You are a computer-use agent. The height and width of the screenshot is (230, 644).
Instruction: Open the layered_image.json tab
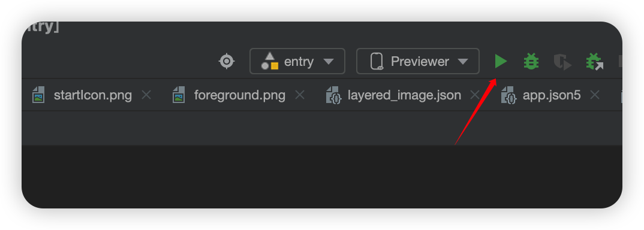coord(404,95)
